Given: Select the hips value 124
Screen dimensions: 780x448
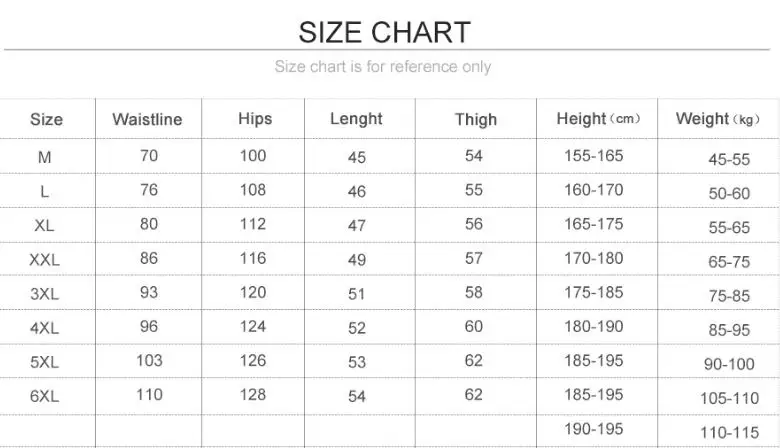Looking at the screenshot, I should click(253, 326).
